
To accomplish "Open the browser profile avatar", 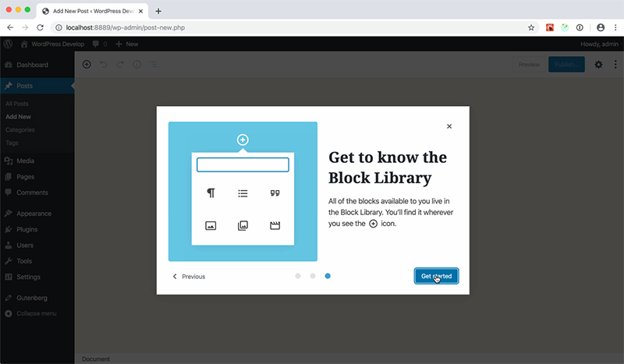I will coord(601,27).
